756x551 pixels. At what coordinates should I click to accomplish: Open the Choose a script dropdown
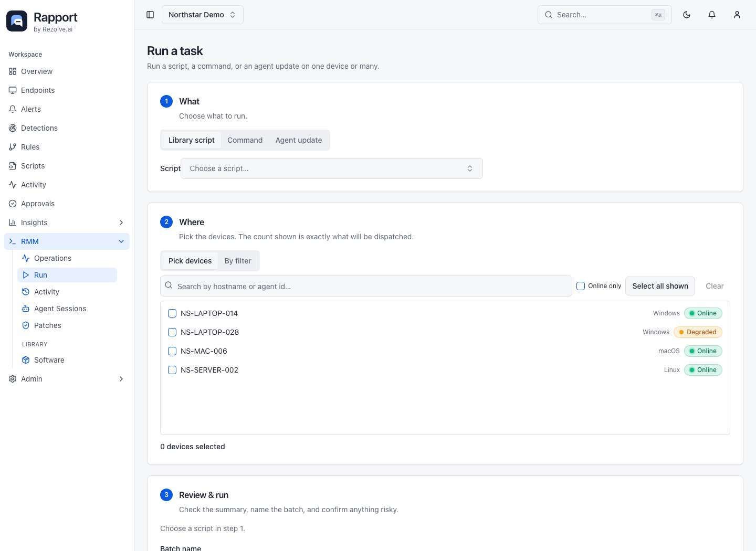pos(332,168)
